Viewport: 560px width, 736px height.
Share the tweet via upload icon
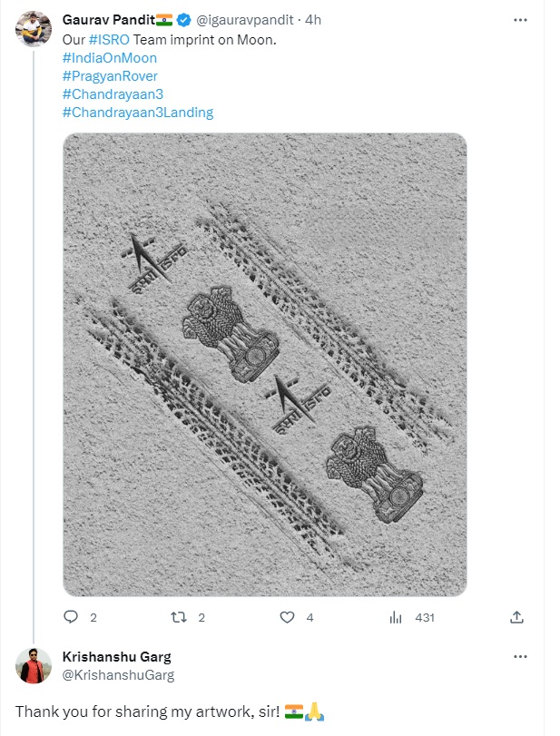pos(518,616)
